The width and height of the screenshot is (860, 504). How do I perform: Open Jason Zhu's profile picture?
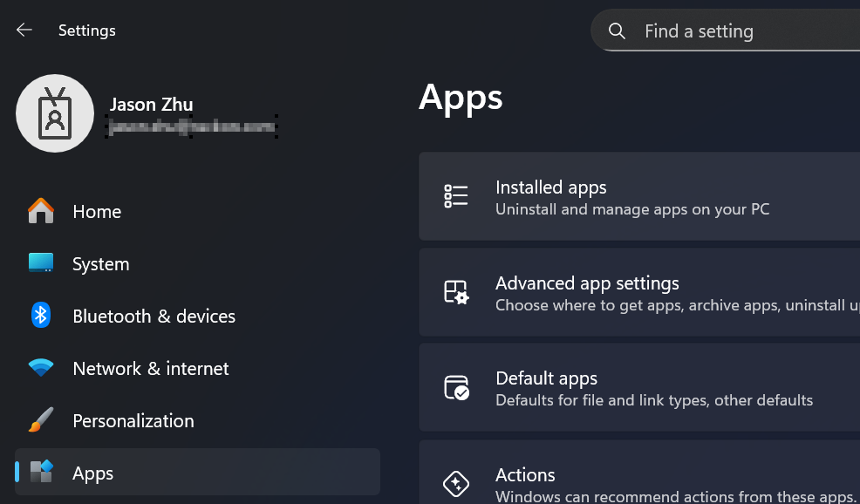coord(55,113)
